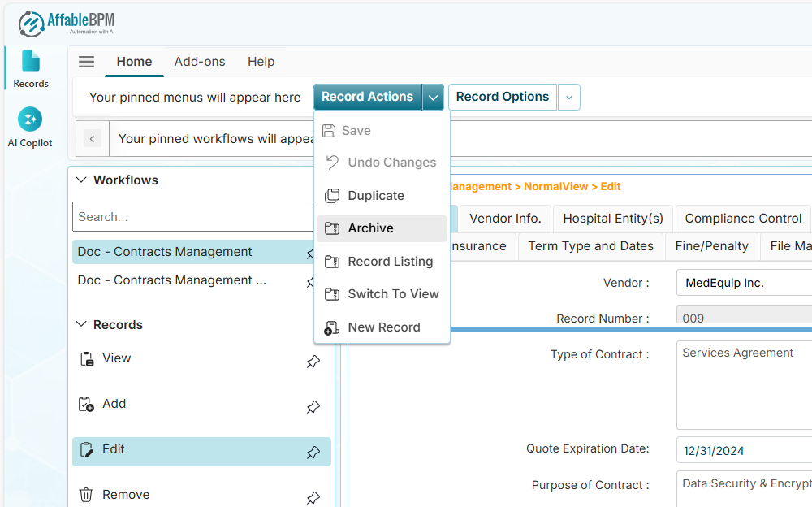Pin the Remove records action
The width and height of the screenshot is (812, 507).
(x=313, y=497)
